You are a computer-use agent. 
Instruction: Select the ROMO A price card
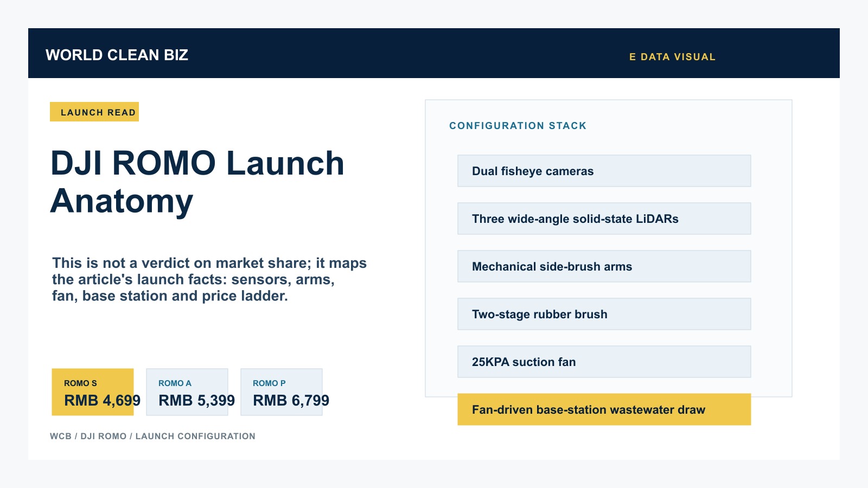[187, 392]
